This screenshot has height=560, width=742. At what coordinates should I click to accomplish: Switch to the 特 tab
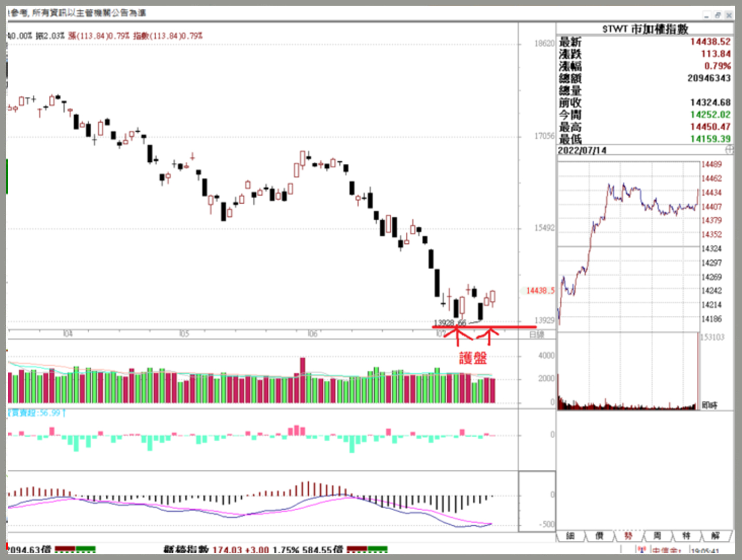coord(686,536)
